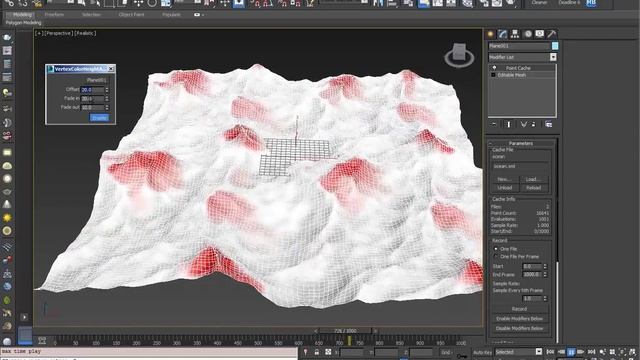Click the Record button in Point Cache

pyautogui.click(x=519, y=309)
